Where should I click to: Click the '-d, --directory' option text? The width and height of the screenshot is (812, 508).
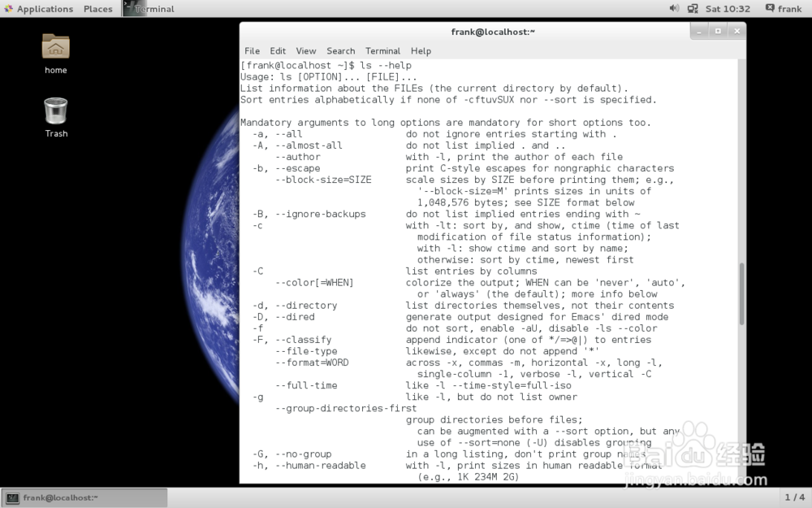point(295,306)
